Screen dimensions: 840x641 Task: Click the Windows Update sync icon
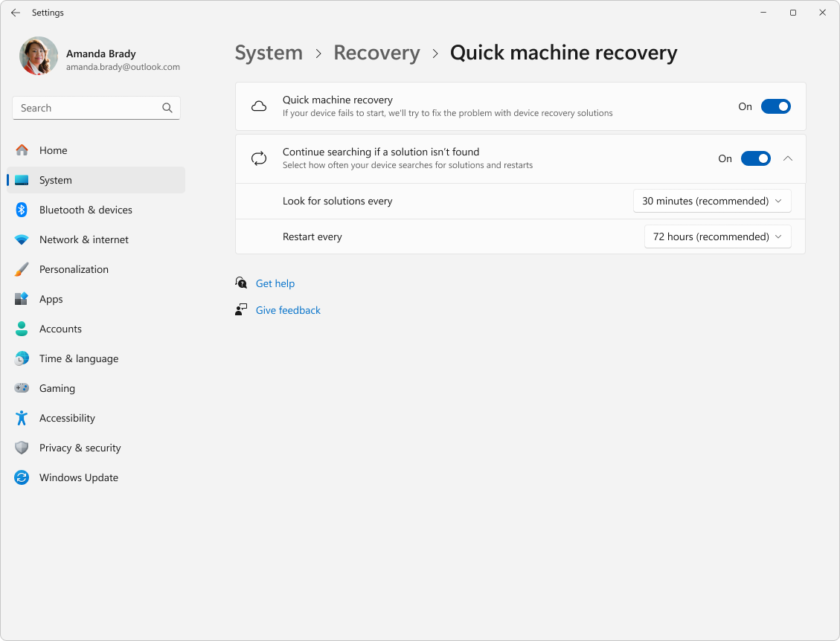[x=22, y=477]
